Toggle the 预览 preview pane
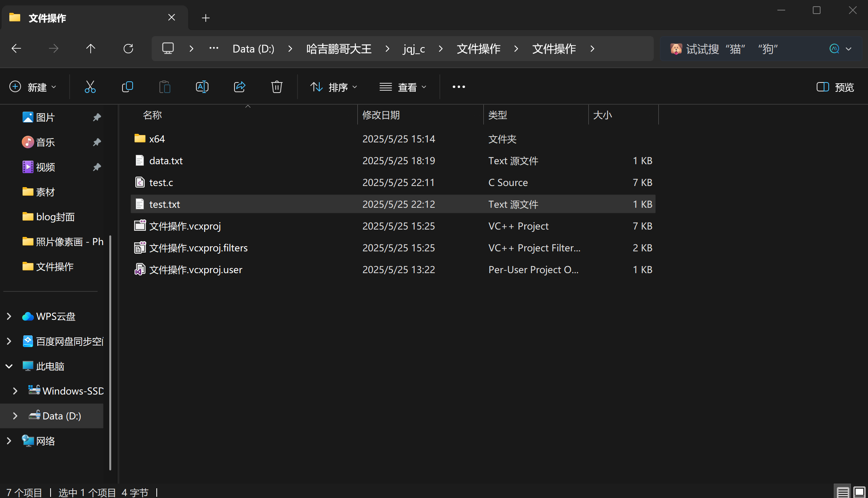Screen dimensions: 868x498 click(835, 87)
